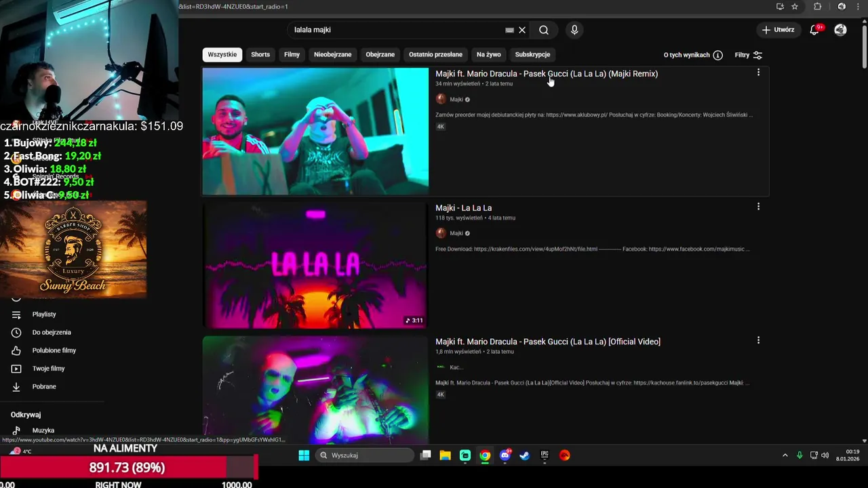Play the Official Video thumbnail
The image size is (868, 488).
315,390
